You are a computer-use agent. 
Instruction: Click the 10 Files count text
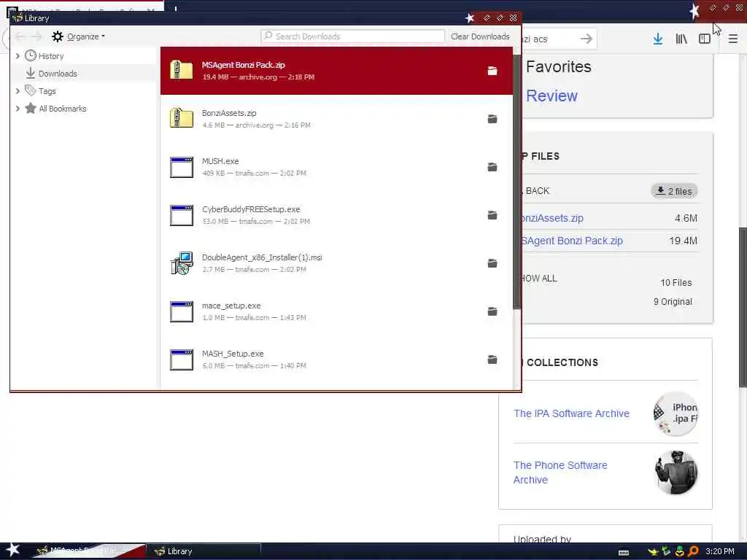[676, 283]
